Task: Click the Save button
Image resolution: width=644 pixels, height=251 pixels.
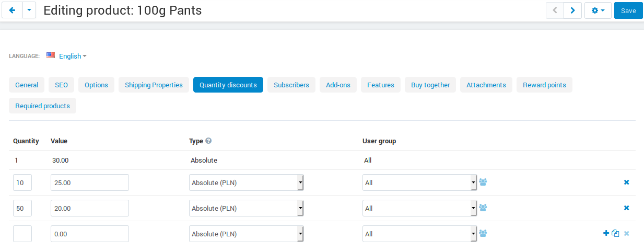Action: (628, 10)
